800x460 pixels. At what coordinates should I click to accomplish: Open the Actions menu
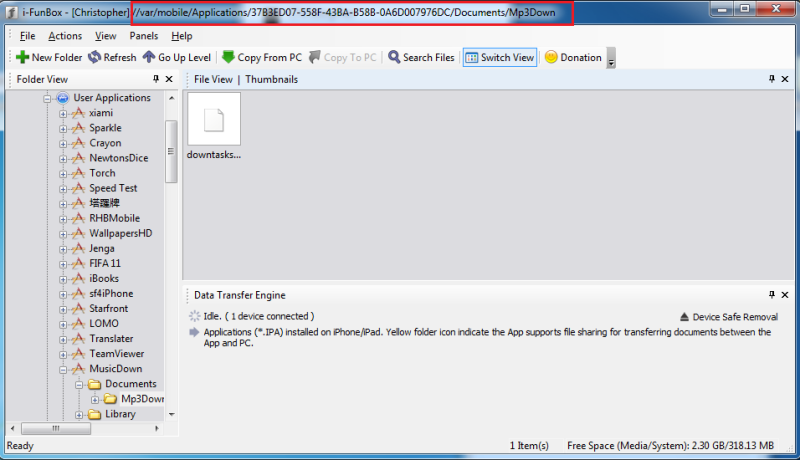65,36
